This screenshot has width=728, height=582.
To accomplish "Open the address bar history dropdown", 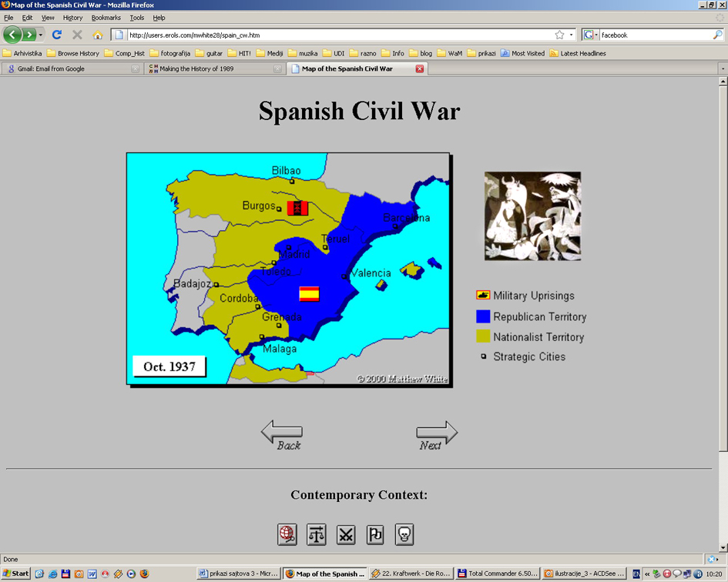I will click(x=572, y=35).
